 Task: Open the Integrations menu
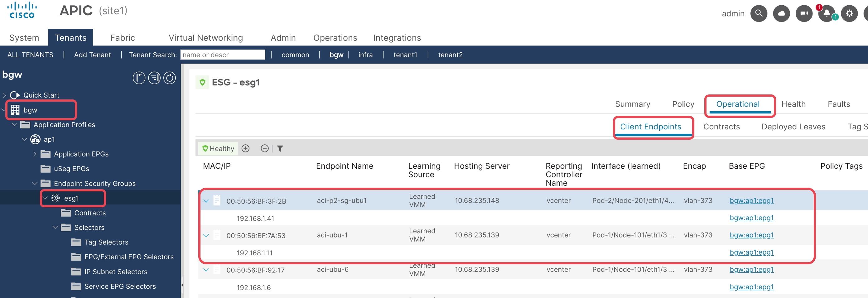(x=397, y=38)
